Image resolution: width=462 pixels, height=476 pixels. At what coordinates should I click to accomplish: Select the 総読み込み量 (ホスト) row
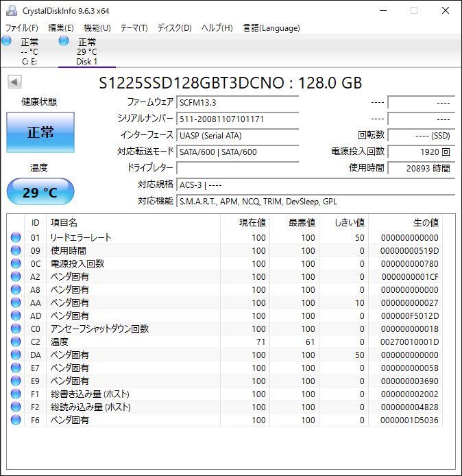224,407
